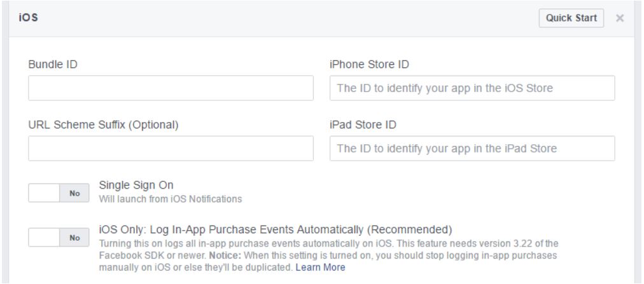Close the iOS settings panel
Image resolution: width=644 pixels, height=284 pixels.
pos(619,18)
